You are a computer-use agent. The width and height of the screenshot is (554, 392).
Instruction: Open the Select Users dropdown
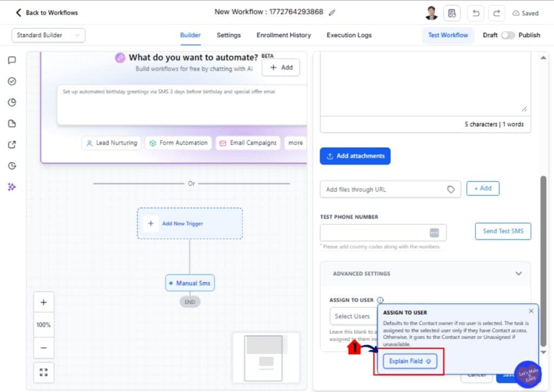353,316
